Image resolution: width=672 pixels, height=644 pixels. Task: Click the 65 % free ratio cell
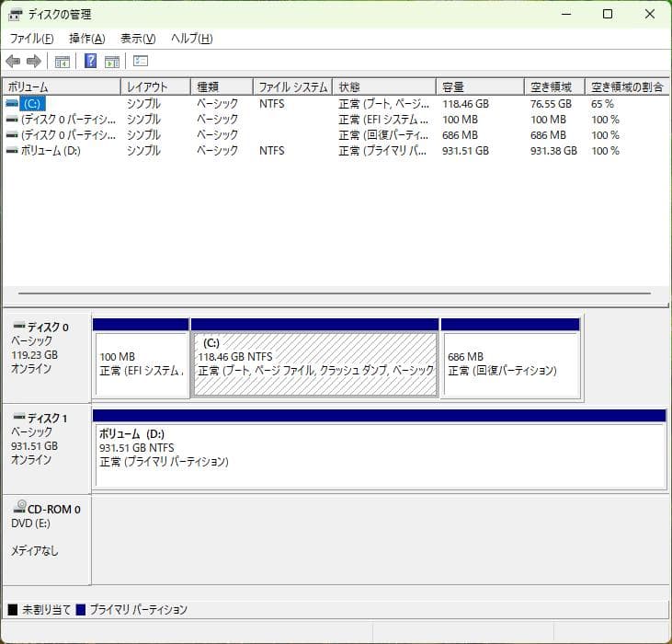click(602, 104)
